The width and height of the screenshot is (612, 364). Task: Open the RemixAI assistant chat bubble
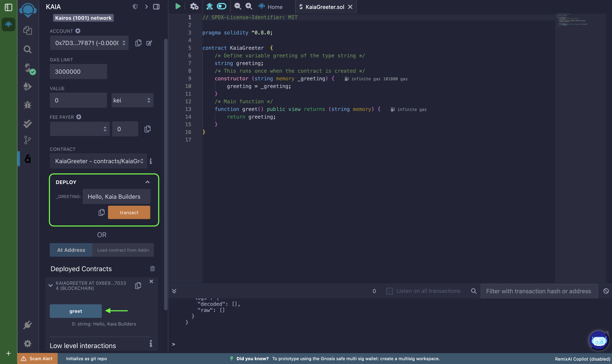[x=599, y=340]
